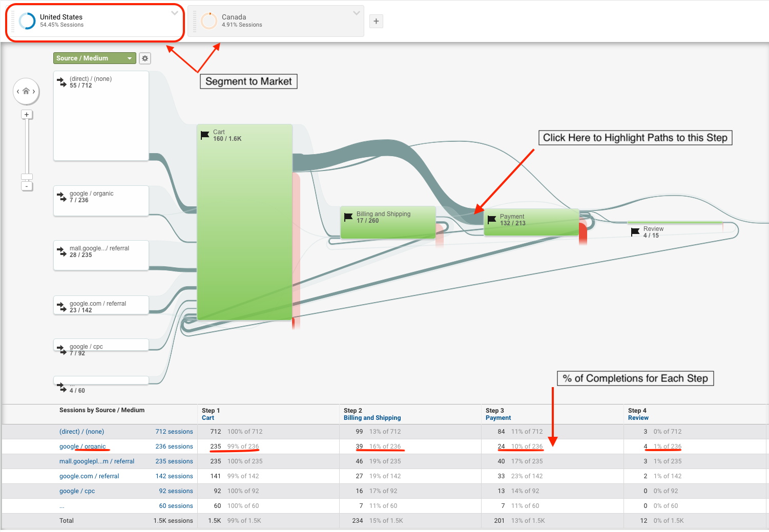Open the Source / Medium dimension dropdown
This screenshot has width=769, height=532.
pyautogui.click(x=94, y=58)
